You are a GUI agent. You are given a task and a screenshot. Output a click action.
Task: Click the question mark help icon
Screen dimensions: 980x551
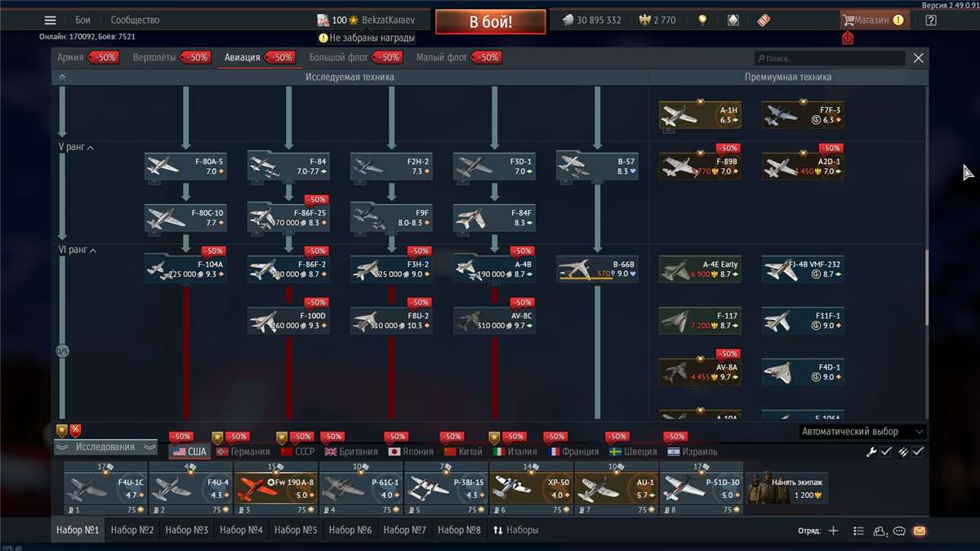929,20
